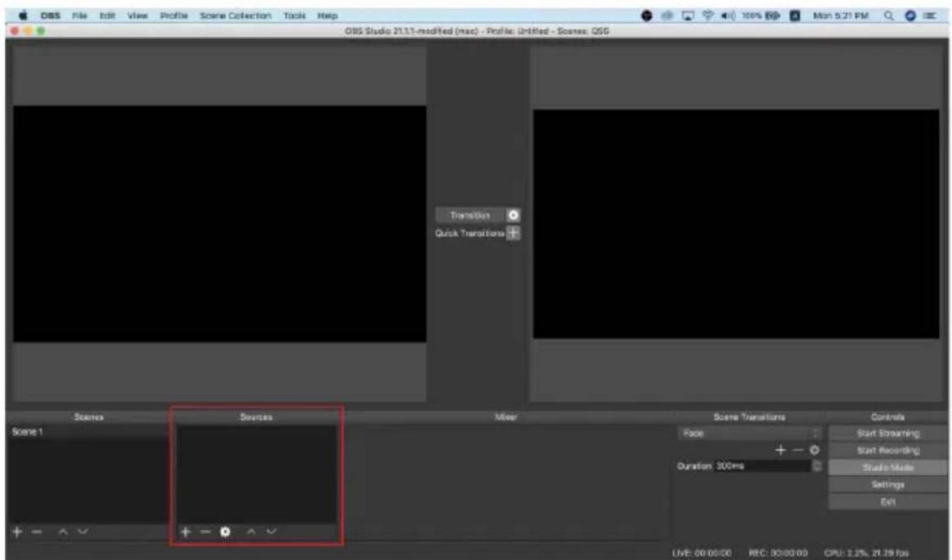952x560 pixels.
Task: Add a new source with the plus icon
Action: (x=186, y=532)
